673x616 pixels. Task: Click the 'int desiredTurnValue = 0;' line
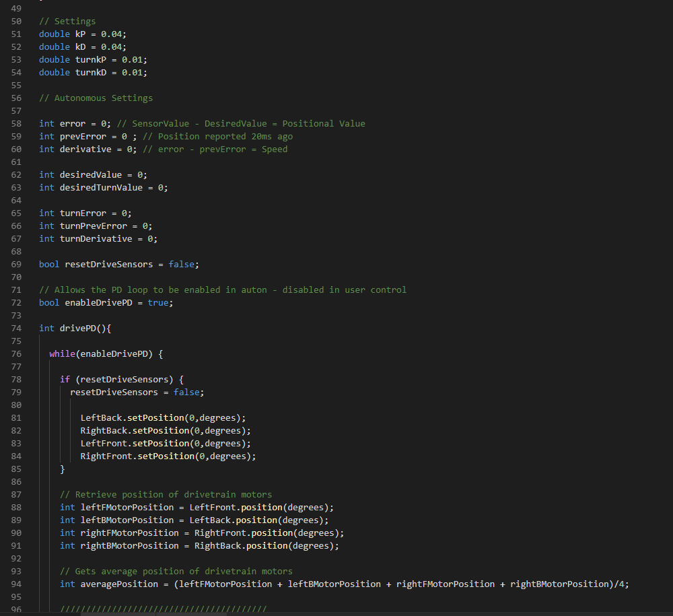104,188
